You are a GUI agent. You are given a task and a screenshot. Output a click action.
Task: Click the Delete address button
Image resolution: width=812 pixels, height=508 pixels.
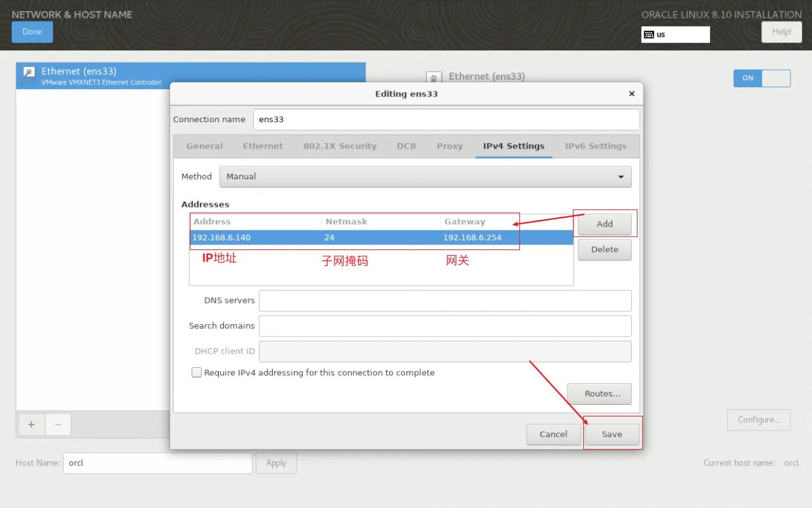[x=604, y=249]
